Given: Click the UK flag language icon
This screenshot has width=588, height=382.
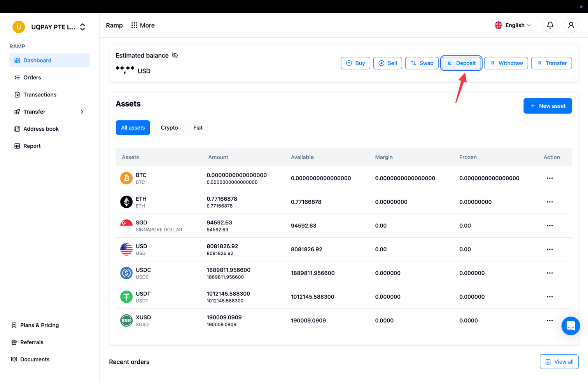Looking at the screenshot, I should coord(498,25).
